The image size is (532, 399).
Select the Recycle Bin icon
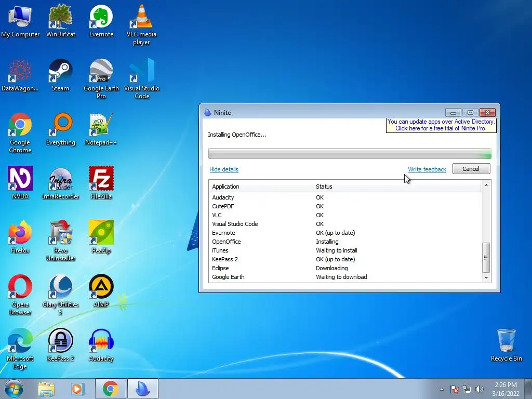pos(506,345)
